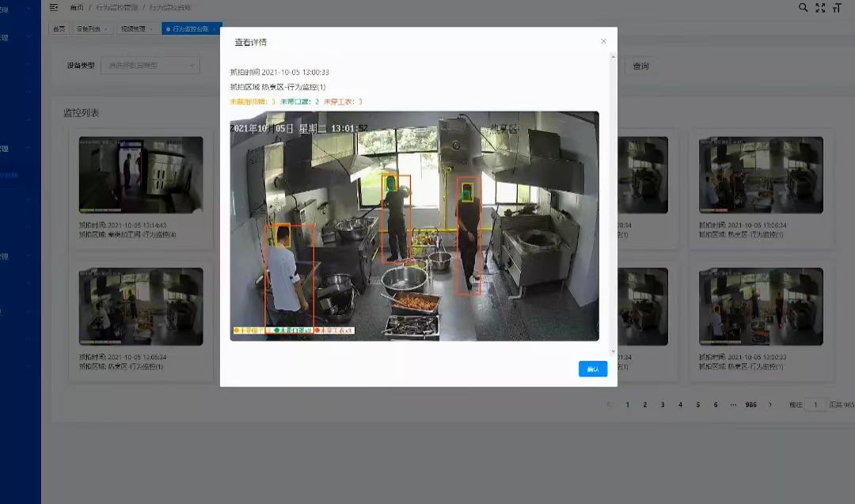
Task: Switch to the 首页 tab
Action: (59, 28)
